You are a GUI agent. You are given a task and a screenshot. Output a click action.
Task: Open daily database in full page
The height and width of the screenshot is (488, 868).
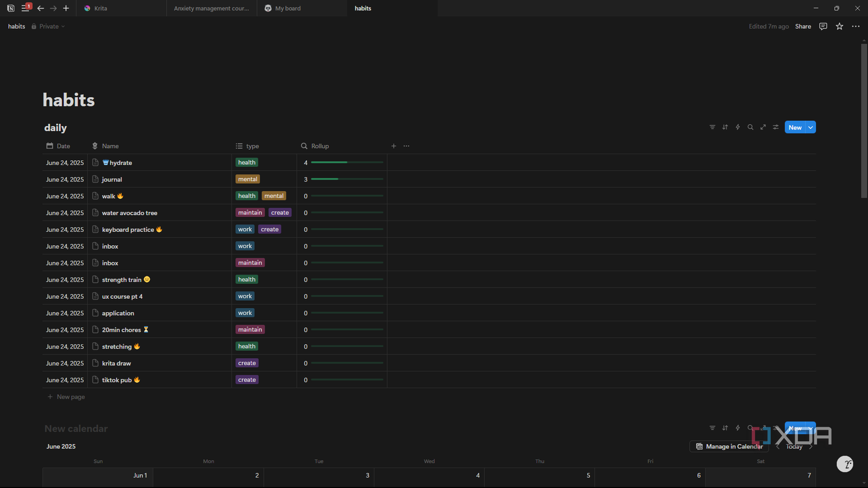point(763,127)
